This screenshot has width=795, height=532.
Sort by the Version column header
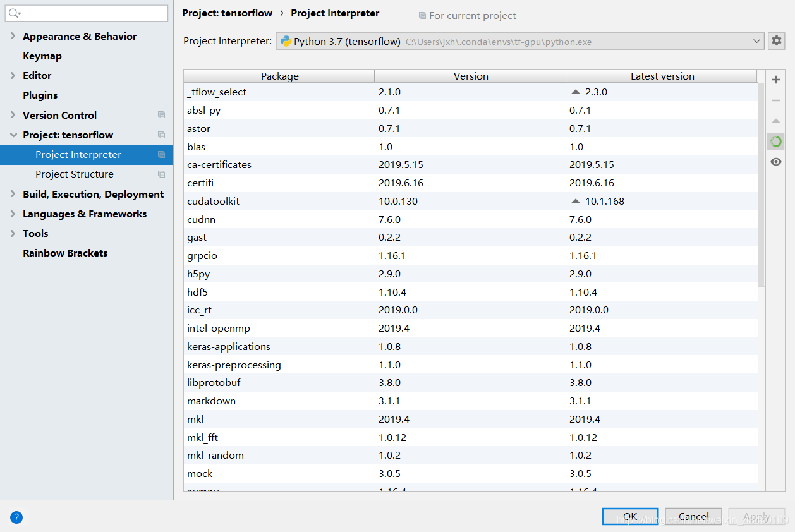tap(471, 76)
